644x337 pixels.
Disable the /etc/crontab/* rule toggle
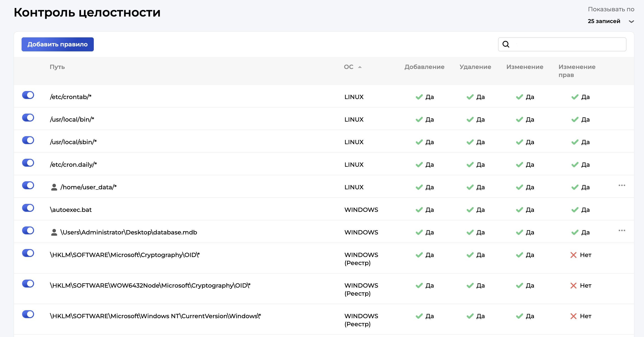(x=28, y=95)
